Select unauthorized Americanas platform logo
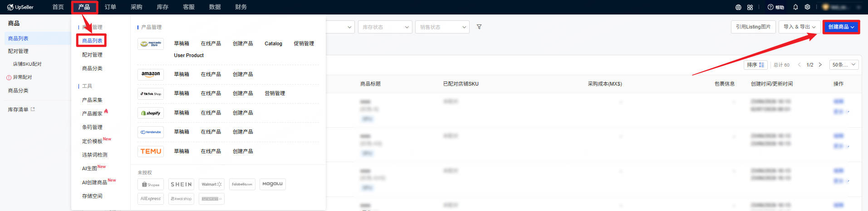Viewport: 868px width, 211px height. coord(211,199)
